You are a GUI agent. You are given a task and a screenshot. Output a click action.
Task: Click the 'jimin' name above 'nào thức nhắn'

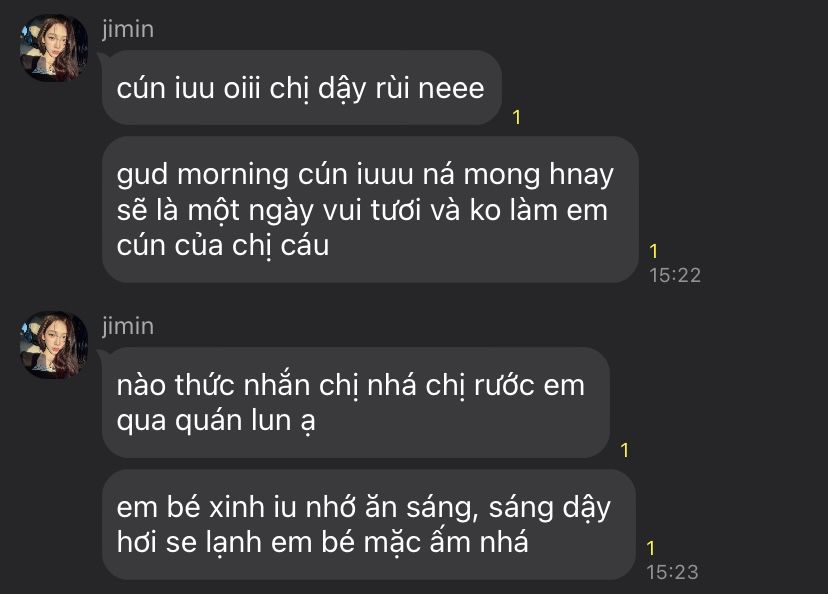click(128, 326)
